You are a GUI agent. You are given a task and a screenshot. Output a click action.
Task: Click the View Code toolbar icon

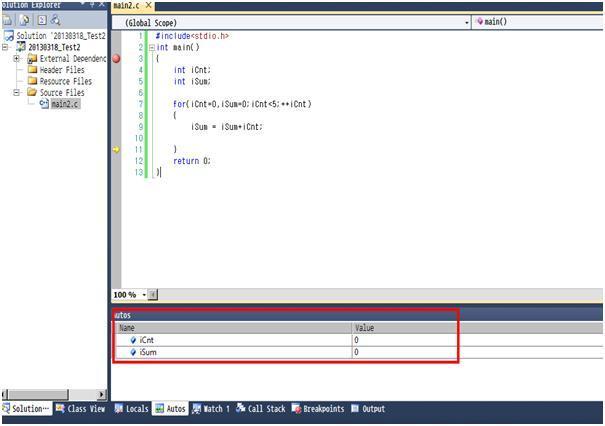click(x=42, y=20)
